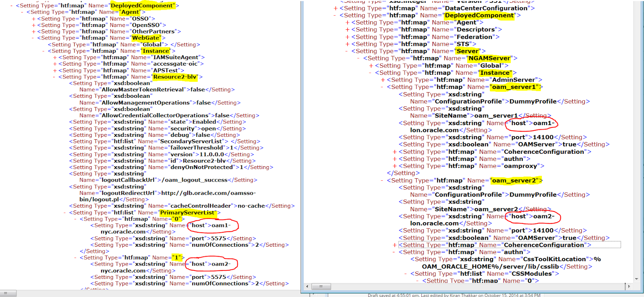This screenshot has height=297, width=644.
Task: Collapse map "1" under PrimaryServerList
Action: click(x=76, y=258)
